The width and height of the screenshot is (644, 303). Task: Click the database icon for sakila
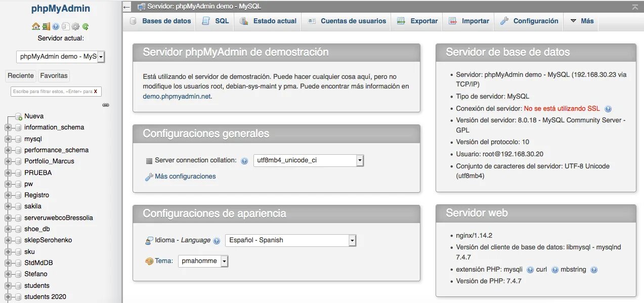[x=18, y=206]
